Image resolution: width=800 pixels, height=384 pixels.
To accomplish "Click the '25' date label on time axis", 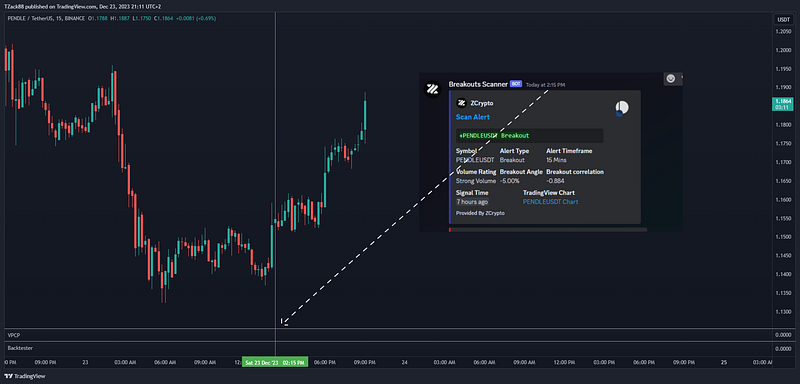I will [x=723, y=363].
